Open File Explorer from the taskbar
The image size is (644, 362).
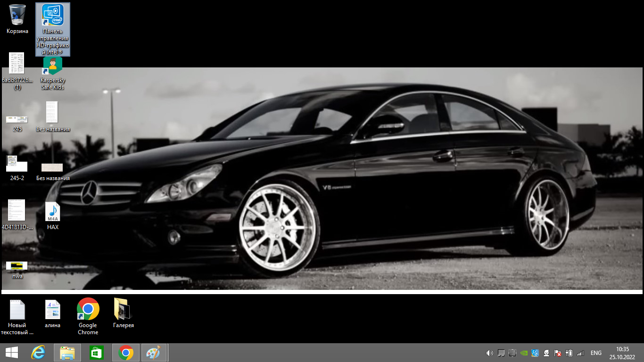point(67,353)
